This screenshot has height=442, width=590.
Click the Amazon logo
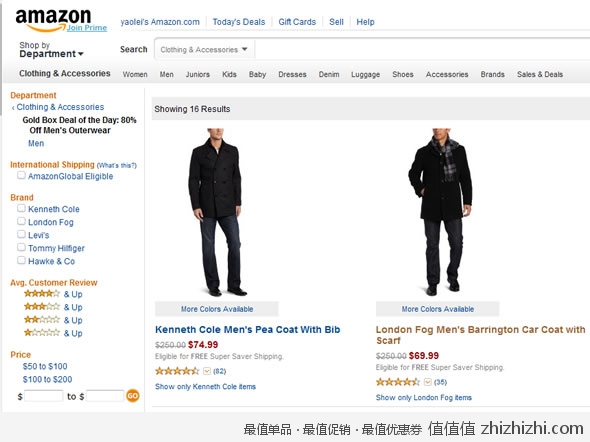click(x=53, y=20)
